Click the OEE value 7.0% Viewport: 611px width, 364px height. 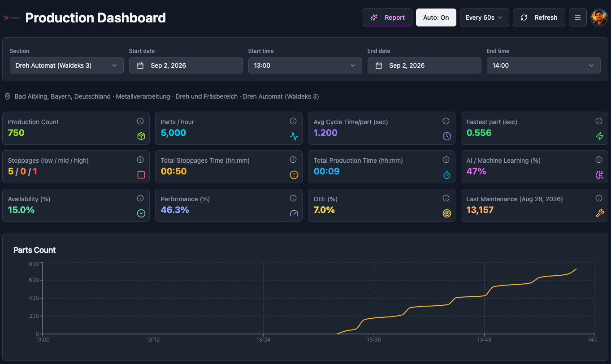tap(325, 210)
